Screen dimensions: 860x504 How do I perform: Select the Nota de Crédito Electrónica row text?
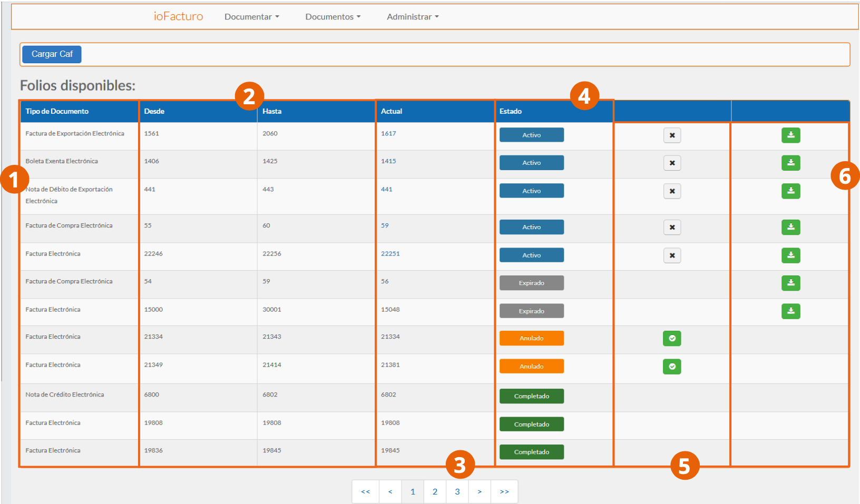pos(65,395)
